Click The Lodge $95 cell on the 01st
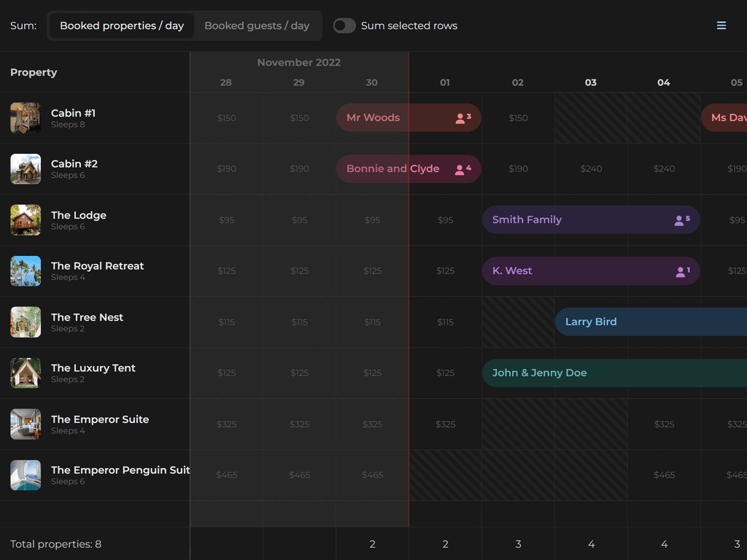Viewport: 747px width, 560px height. [x=445, y=220]
